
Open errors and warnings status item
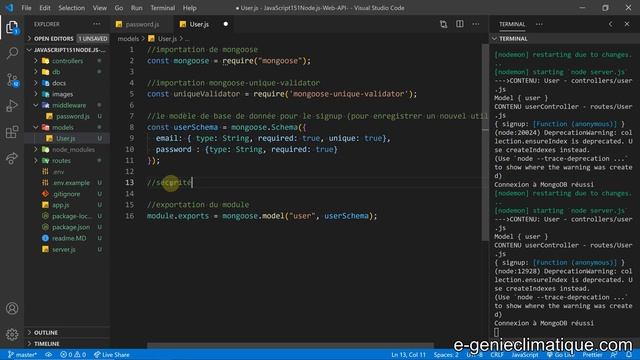click(73, 355)
